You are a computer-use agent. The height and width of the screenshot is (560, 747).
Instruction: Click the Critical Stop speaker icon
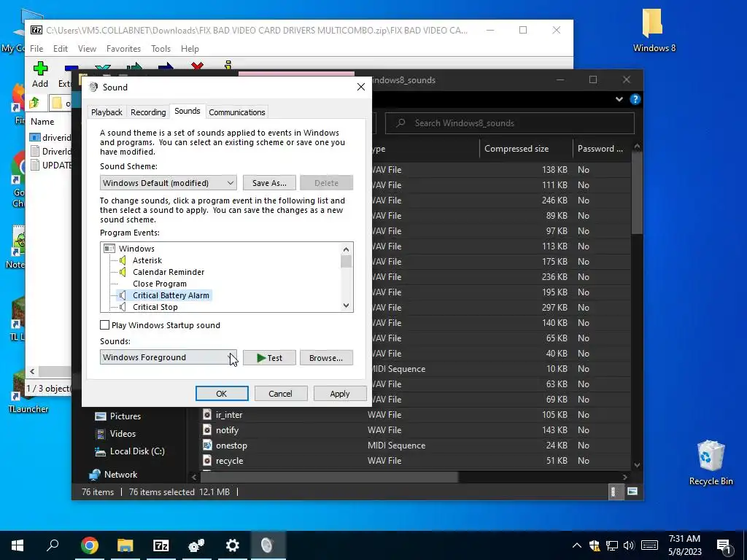[123, 307]
